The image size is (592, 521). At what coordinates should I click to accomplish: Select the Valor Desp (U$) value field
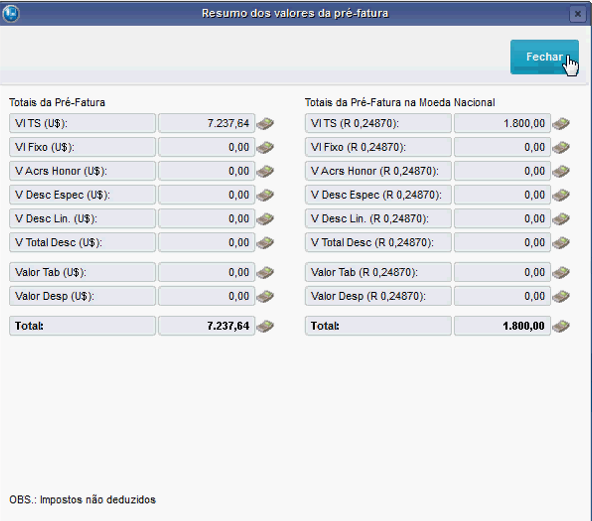pyautogui.click(x=207, y=296)
